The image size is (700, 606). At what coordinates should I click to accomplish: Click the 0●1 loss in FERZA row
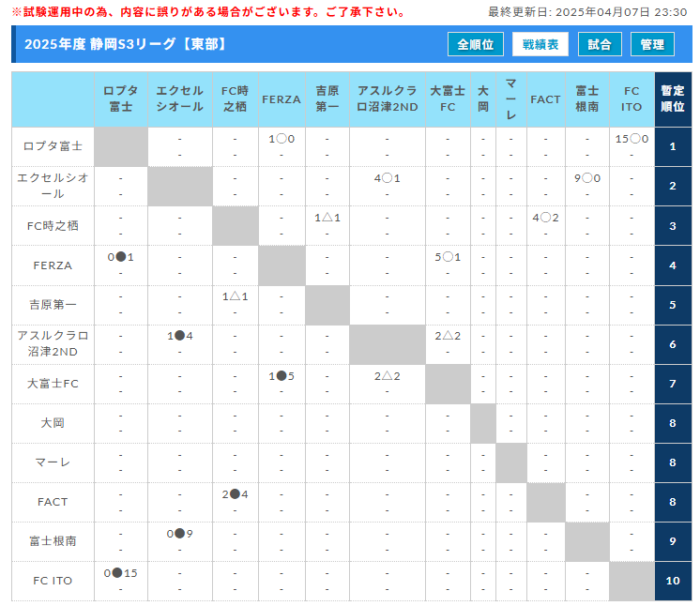[121, 257]
